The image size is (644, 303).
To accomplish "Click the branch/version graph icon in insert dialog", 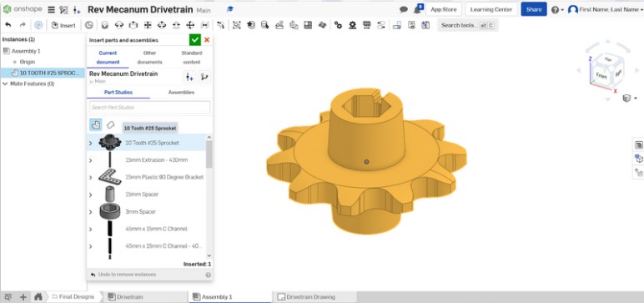I will pyautogui.click(x=204, y=77).
